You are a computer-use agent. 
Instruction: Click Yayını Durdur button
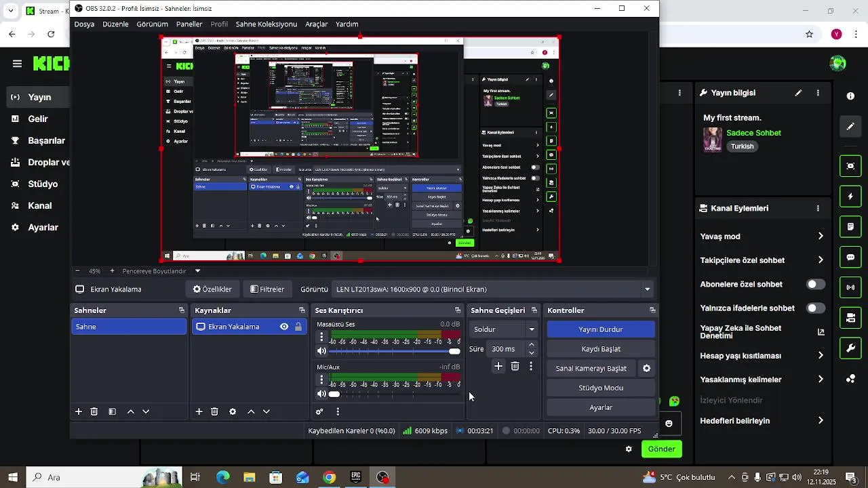[x=601, y=329]
